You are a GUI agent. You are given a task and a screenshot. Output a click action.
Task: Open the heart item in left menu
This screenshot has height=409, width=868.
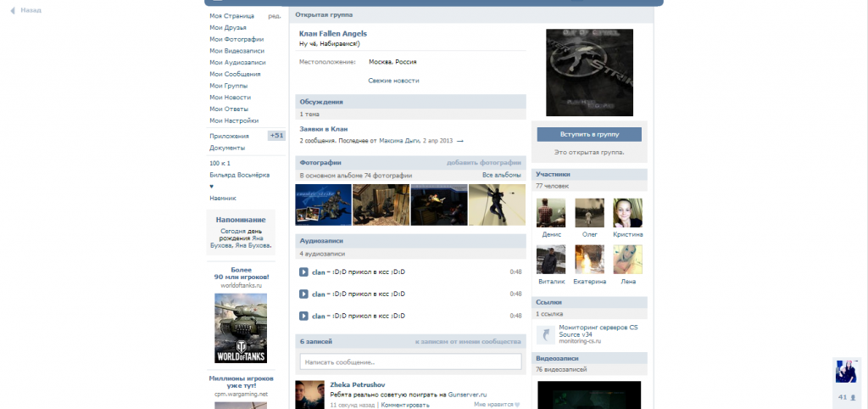212,186
